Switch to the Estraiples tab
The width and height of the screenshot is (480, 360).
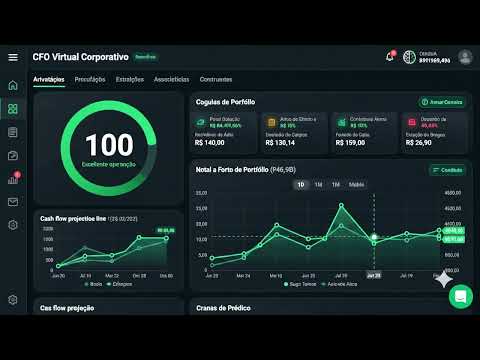pos(130,79)
